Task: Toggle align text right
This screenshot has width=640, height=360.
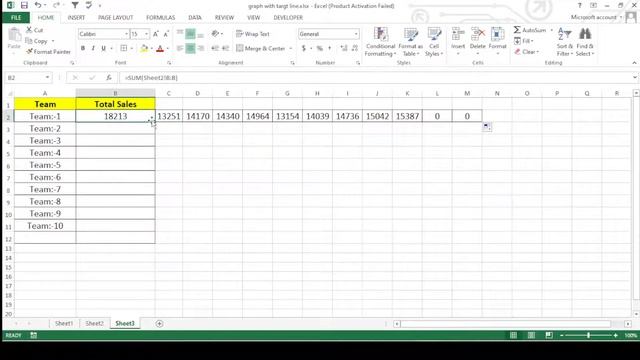Action: (201, 48)
